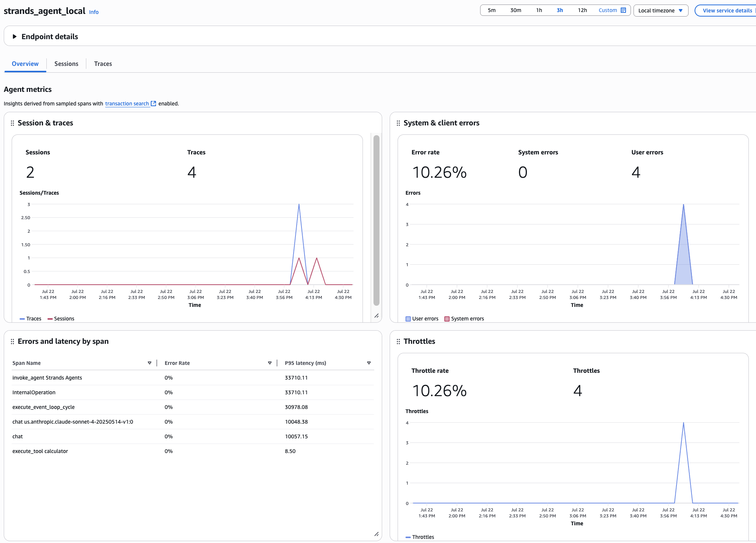Open the Local timezone dropdown
756x543 pixels.
pos(661,11)
